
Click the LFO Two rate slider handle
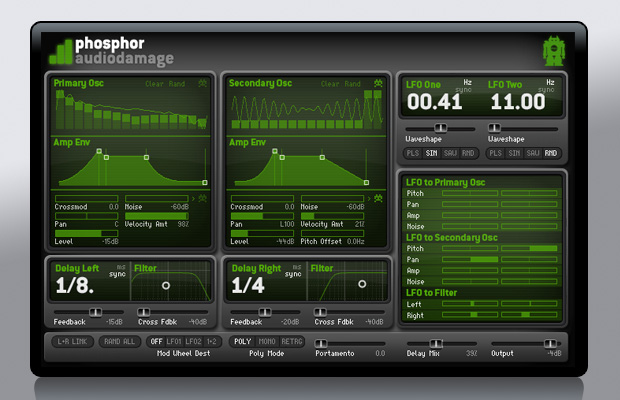494,128
